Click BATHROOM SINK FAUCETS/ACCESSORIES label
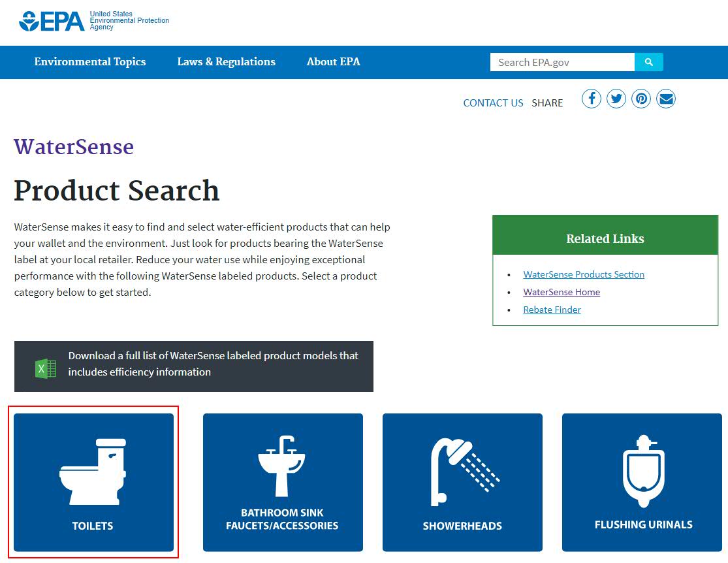The width and height of the screenshot is (728, 563). tap(282, 519)
